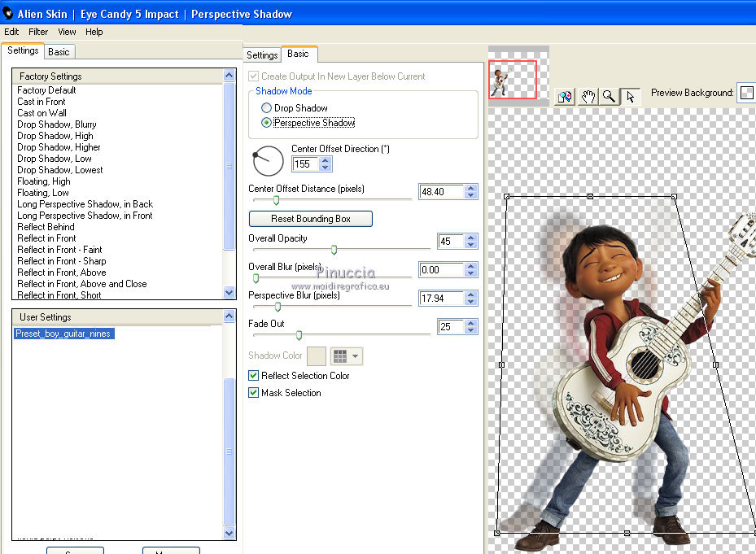756x554 pixels.
Task: Increase Center Offset Direction with up arrow
Action: click(326, 160)
